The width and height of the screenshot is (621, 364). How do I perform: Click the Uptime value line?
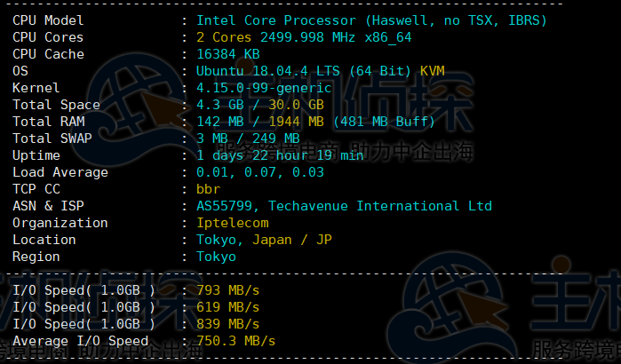pyautogui.click(x=280, y=155)
